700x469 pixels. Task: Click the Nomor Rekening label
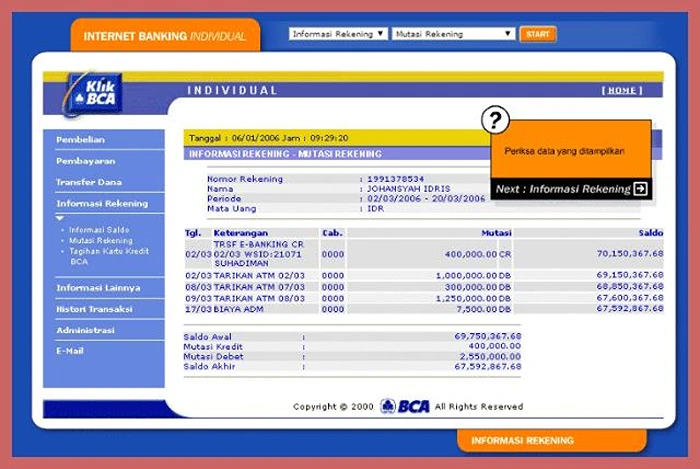[x=245, y=179]
